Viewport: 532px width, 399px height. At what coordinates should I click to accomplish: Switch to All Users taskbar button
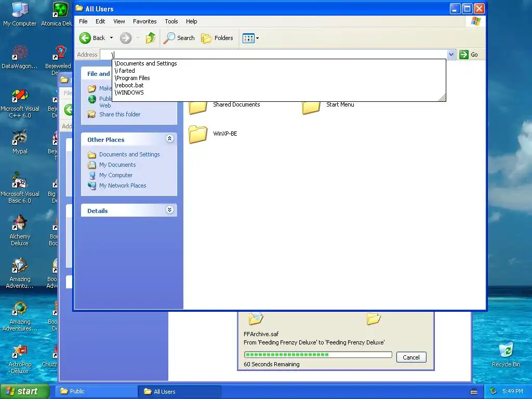pyautogui.click(x=180, y=392)
